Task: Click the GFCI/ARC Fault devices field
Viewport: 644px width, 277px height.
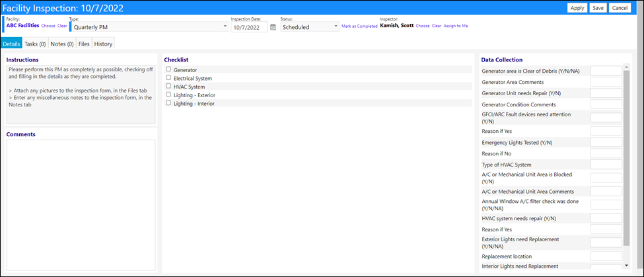Action: click(x=606, y=118)
